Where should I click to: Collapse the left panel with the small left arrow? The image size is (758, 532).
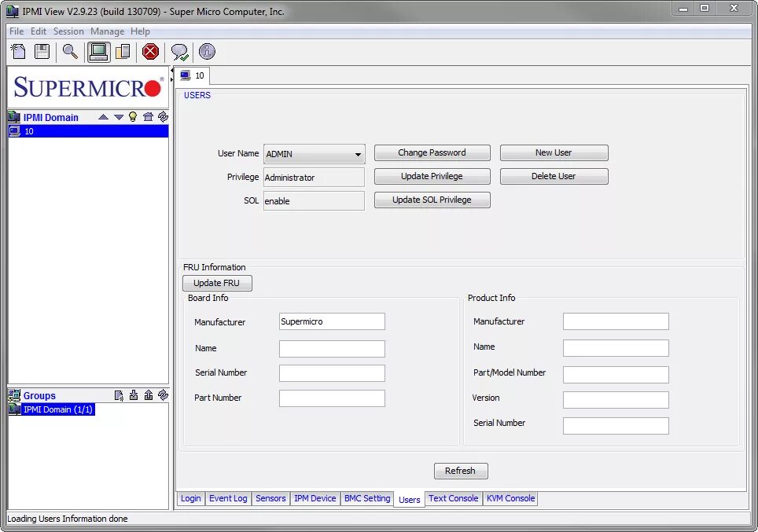click(x=171, y=71)
